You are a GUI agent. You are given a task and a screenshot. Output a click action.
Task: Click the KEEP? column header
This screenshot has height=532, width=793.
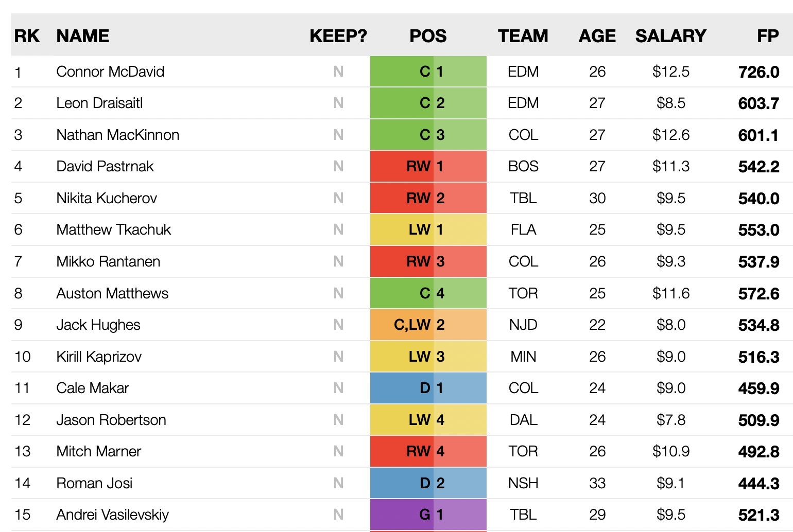click(x=338, y=36)
